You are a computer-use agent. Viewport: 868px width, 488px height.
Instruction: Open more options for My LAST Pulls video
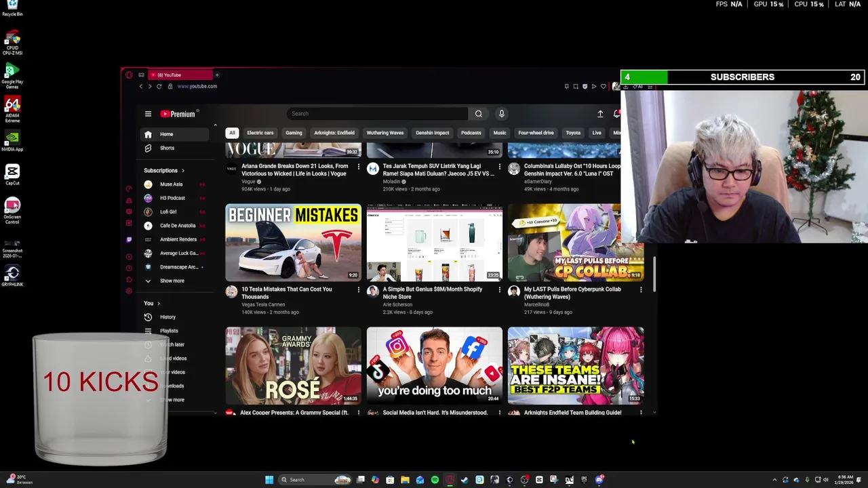[x=641, y=289]
